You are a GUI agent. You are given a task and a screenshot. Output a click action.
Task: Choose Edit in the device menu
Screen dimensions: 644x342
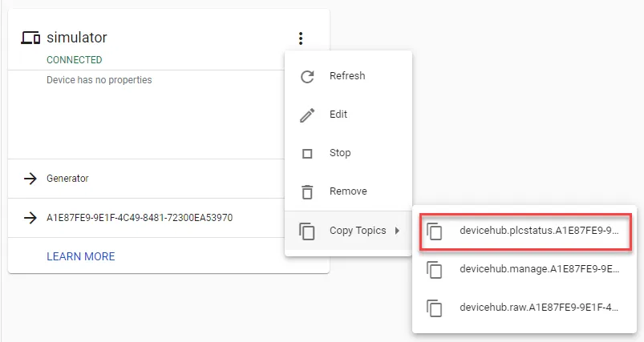[348, 115]
